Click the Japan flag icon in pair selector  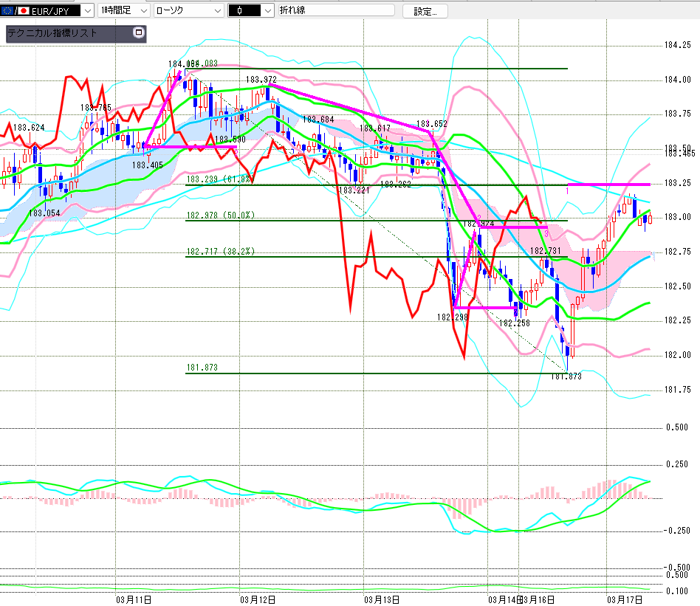tap(24, 11)
